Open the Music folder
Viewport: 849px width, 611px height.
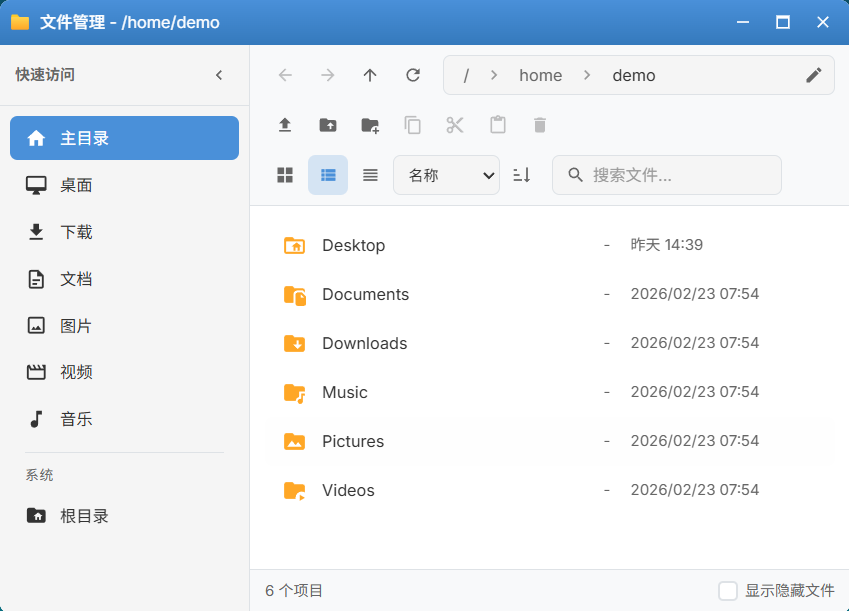click(x=346, y=392)
